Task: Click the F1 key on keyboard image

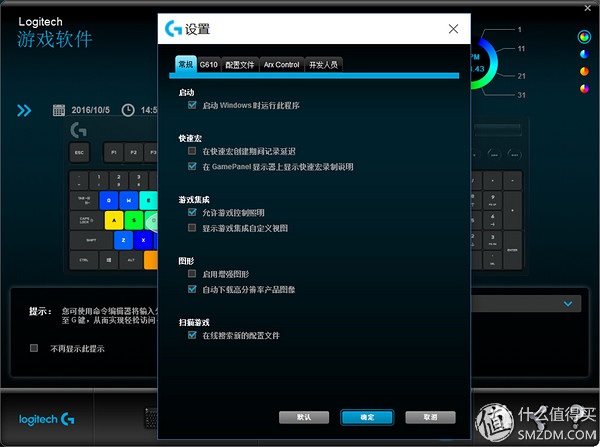Action: pyautogui.click(x=114, y=153)
